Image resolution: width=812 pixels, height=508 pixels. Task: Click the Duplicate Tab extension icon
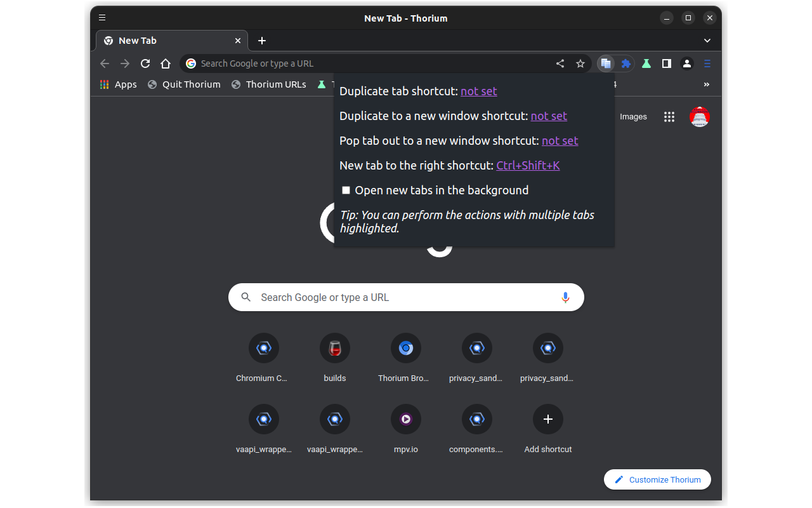point(606,63)
